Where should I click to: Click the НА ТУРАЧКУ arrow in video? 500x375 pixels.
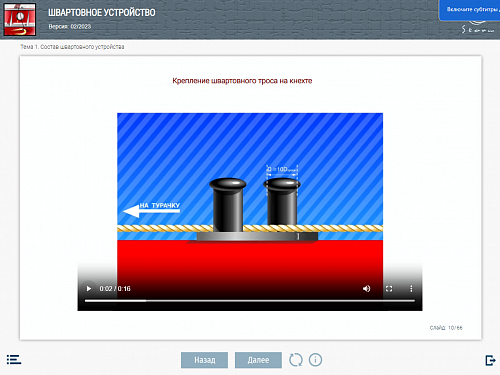tap(152, 210)
